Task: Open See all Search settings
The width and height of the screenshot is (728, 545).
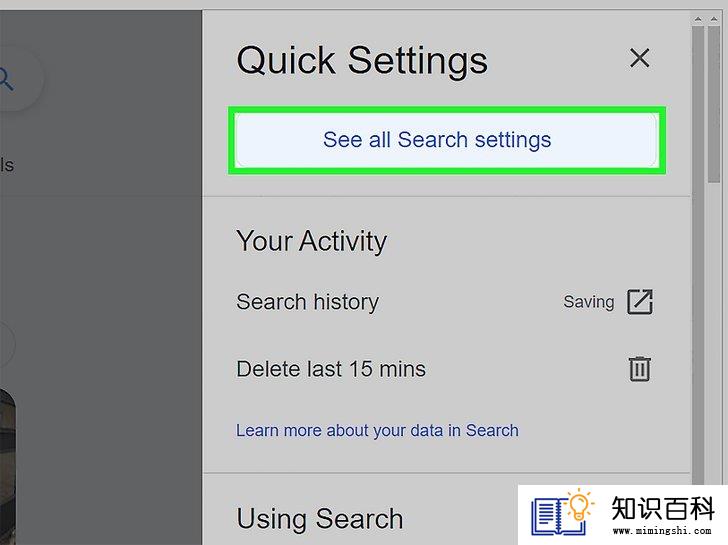Action: click(446, 140)
